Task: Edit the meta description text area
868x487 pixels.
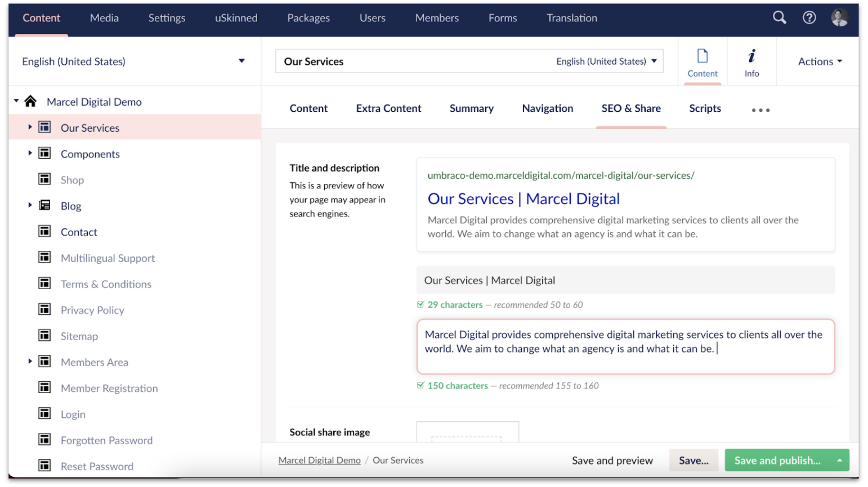Action: tap(625, 346)
